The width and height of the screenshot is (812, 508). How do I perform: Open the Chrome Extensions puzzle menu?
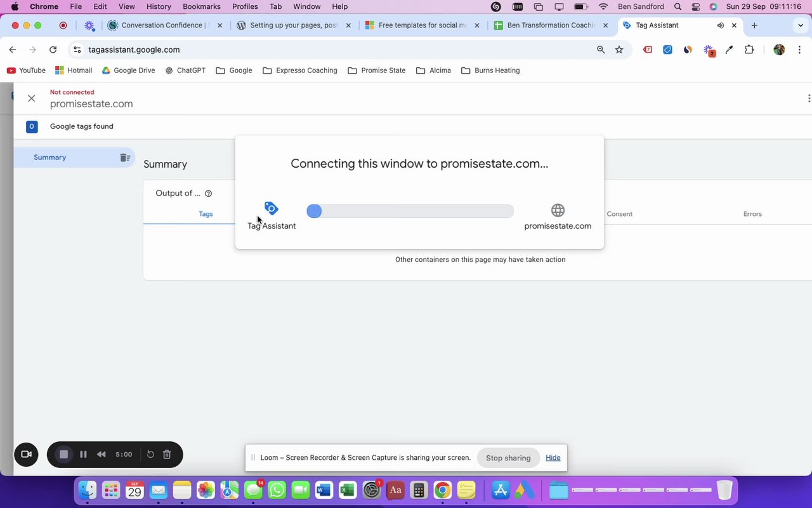point(749,50)
